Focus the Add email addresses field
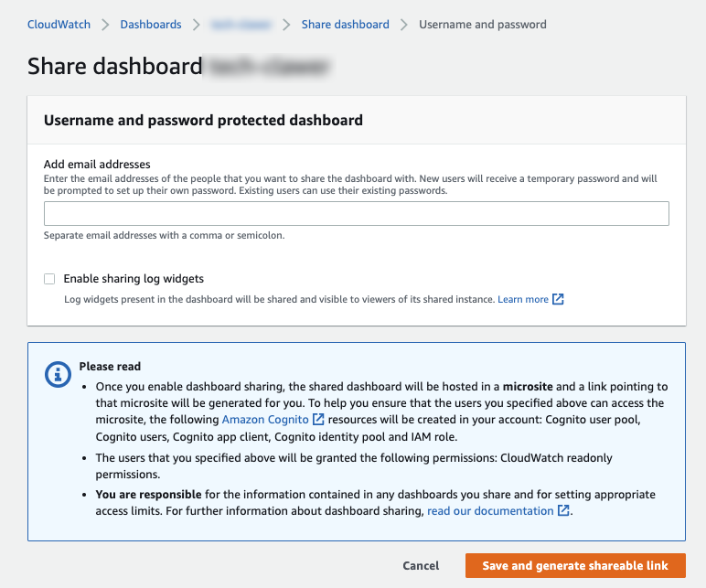706x588 pixels. coord(357,214)
